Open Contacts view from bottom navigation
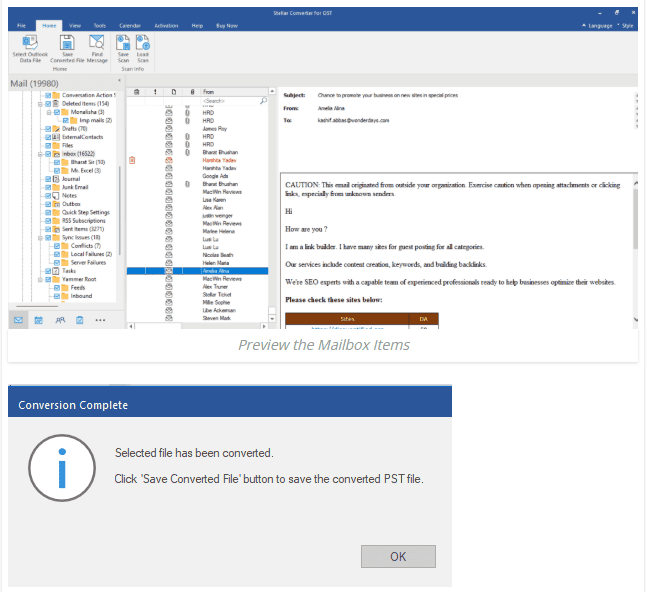Viewport: 646px width, 592px height. 59,320
